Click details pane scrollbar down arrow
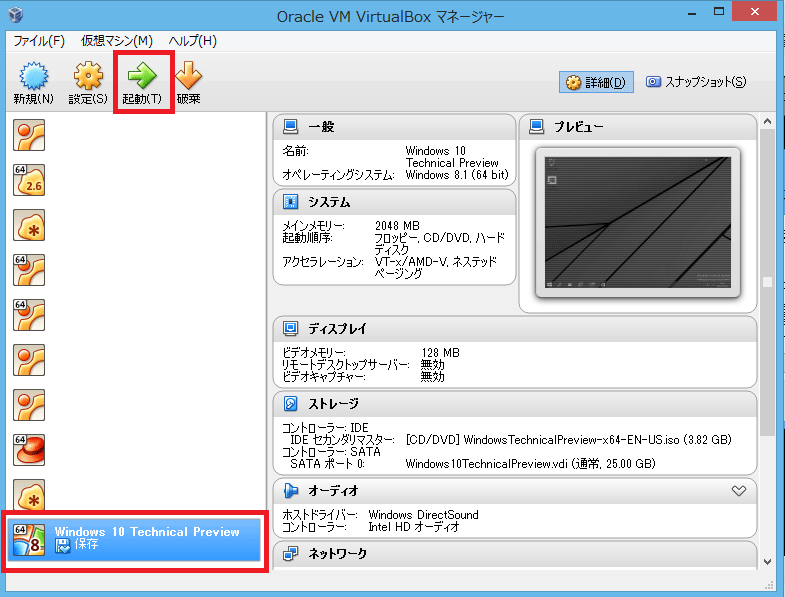The width and height of the screenshot is (785, 597). [767, 562]
